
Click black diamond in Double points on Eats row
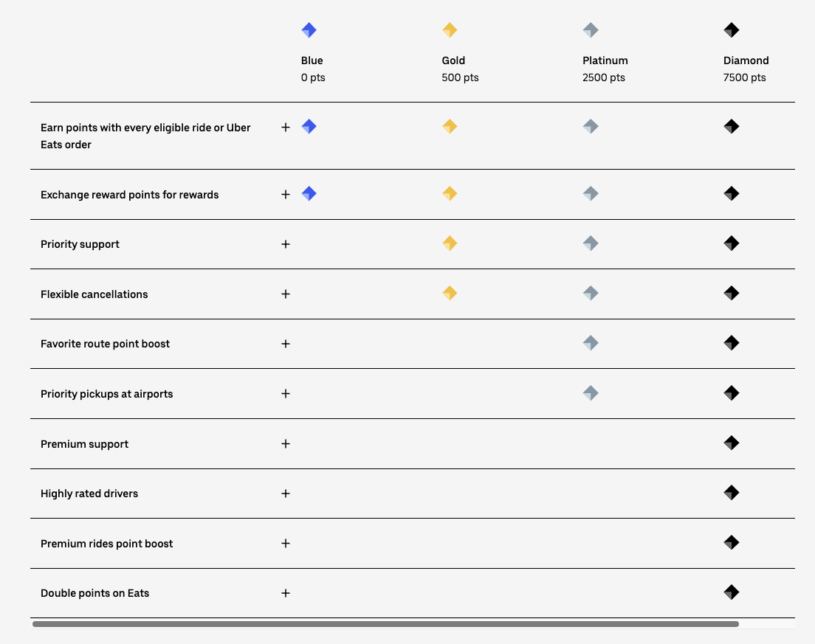pos(732,592)
